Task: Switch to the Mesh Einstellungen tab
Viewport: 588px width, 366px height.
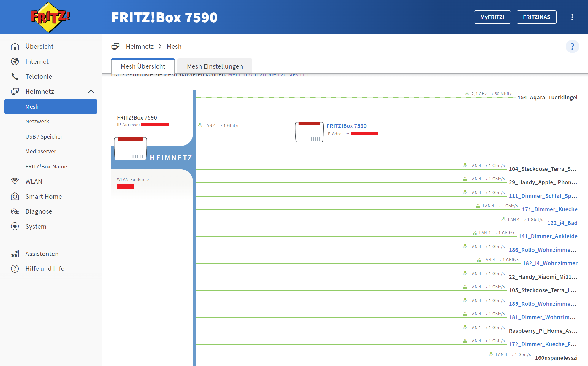Action: click(x=215, y=66)
